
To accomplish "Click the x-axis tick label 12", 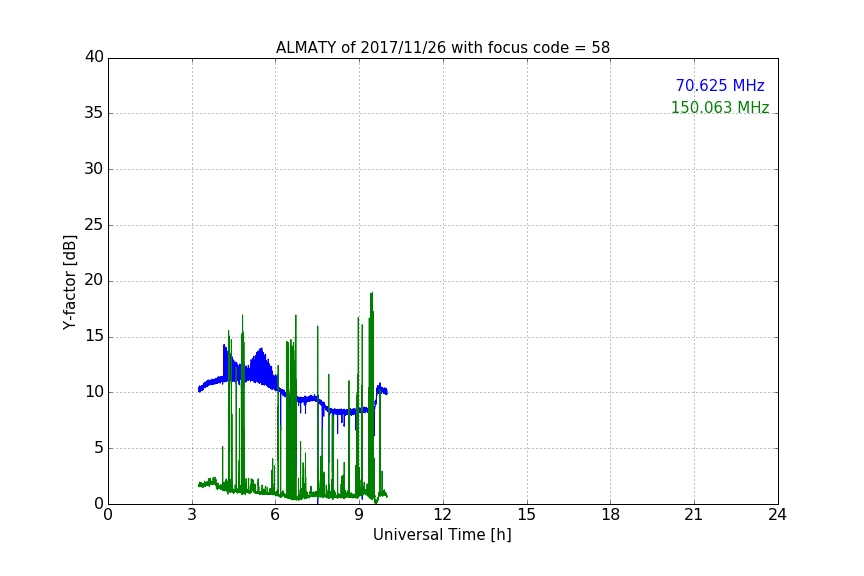I will tap(442, 515).
